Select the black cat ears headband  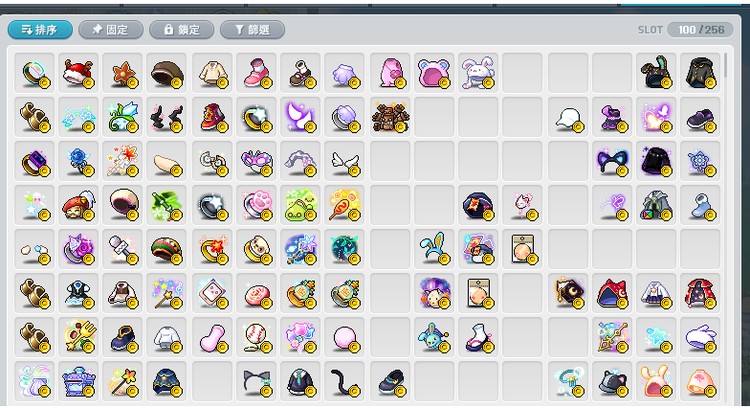(x=256, y=381)
